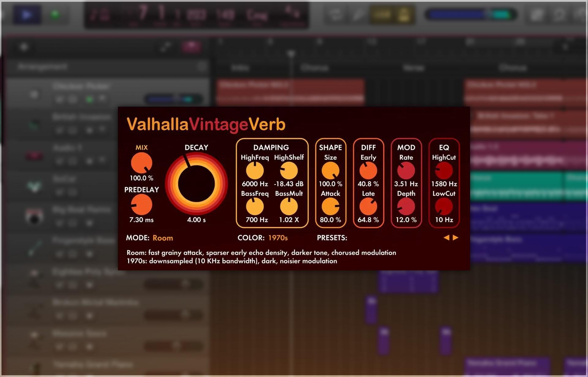Image resolution: width=588 pixels, height=377 pixels.
Task: Click the MIX knob in ValhallaVintageVerb
Action: tap(141, 163)
